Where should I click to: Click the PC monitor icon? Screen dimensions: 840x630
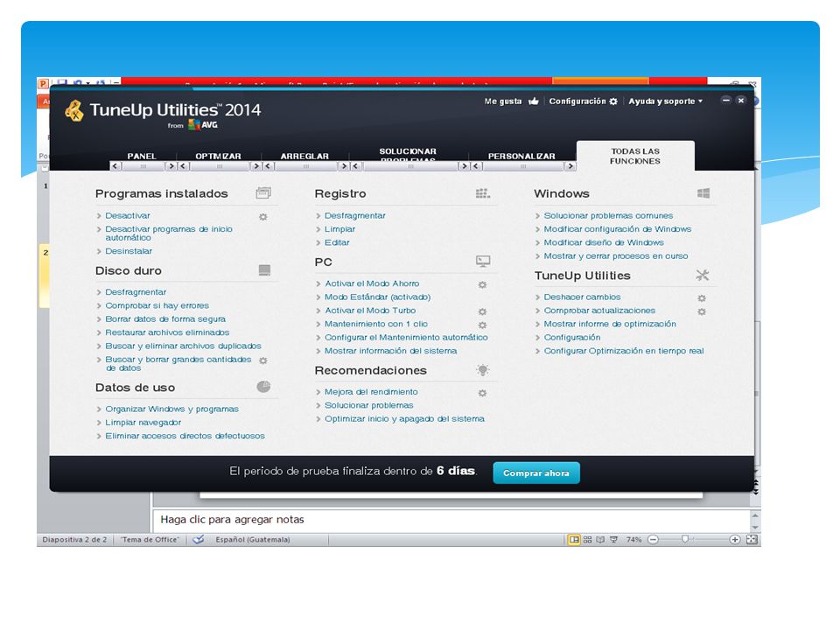483,261
